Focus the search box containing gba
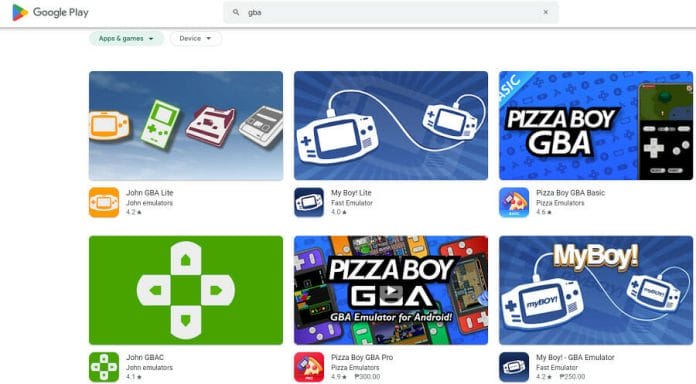The image size is (696, 384). 391,12
